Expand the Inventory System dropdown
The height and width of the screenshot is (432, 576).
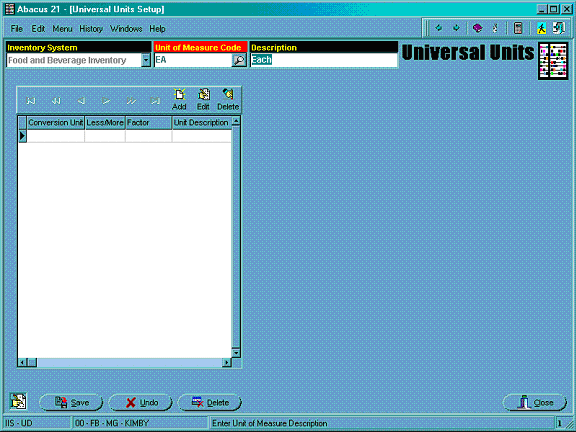point(146,60)
